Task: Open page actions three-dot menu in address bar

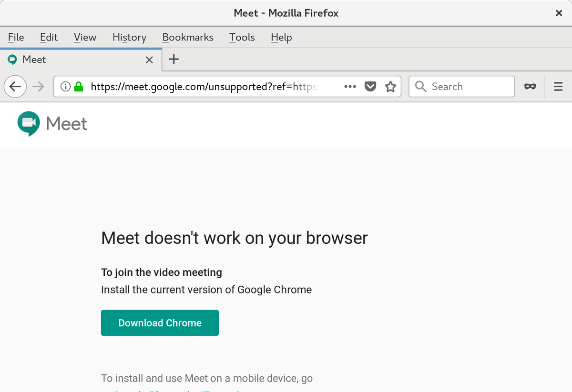Action: click(x=350, y=87)
